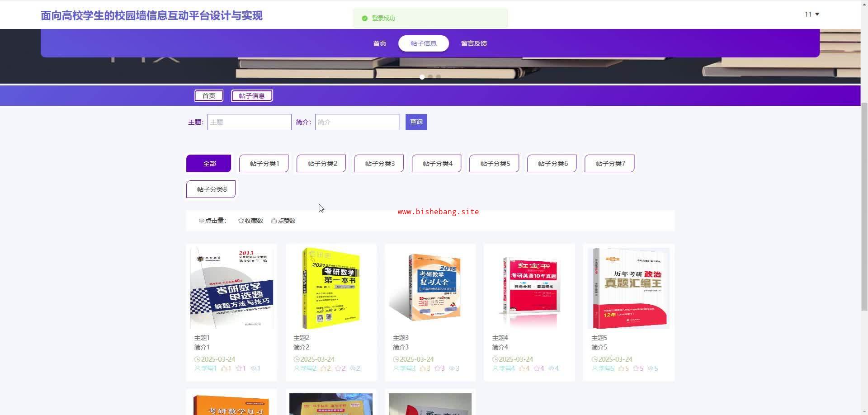Screen dimensions: 868x415
Task: Click the user icon beside 学号4
Action: [495, 368]
